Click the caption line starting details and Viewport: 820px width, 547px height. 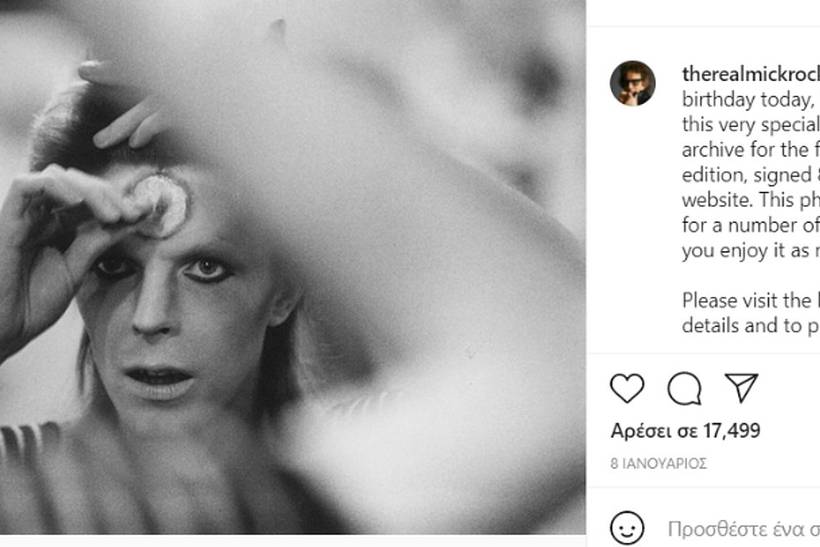(x=750, y=325)
